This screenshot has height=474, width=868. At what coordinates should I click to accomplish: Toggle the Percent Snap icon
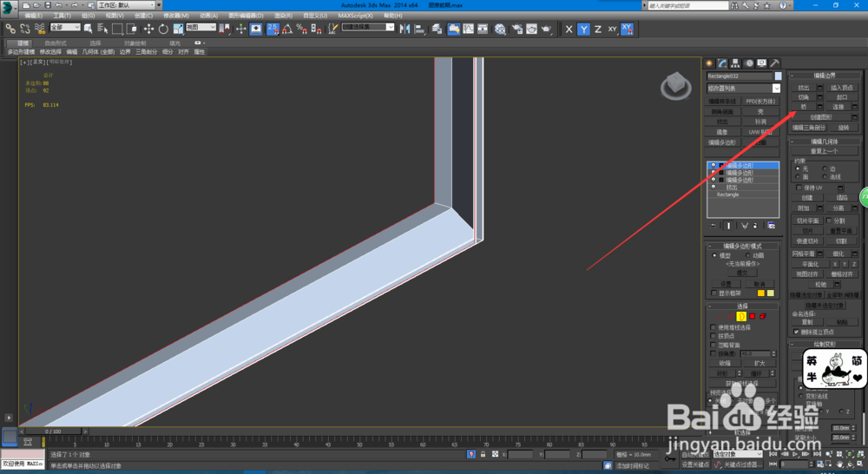(x=302, y=29)
